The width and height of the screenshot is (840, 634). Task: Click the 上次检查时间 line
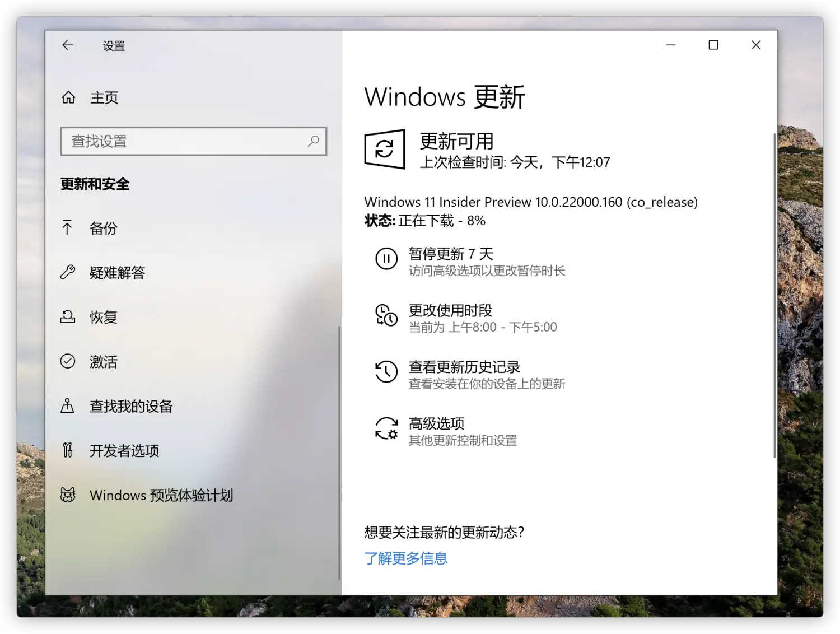[515, 162]
